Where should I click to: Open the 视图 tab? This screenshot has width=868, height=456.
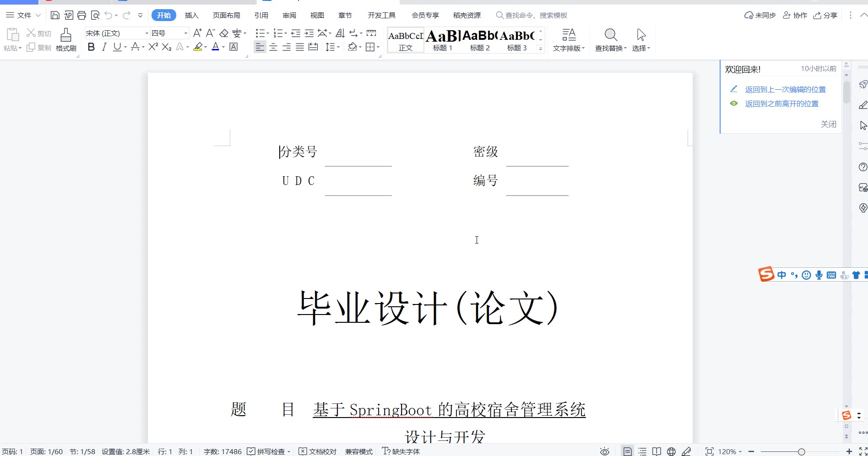(x=317, y=16)
